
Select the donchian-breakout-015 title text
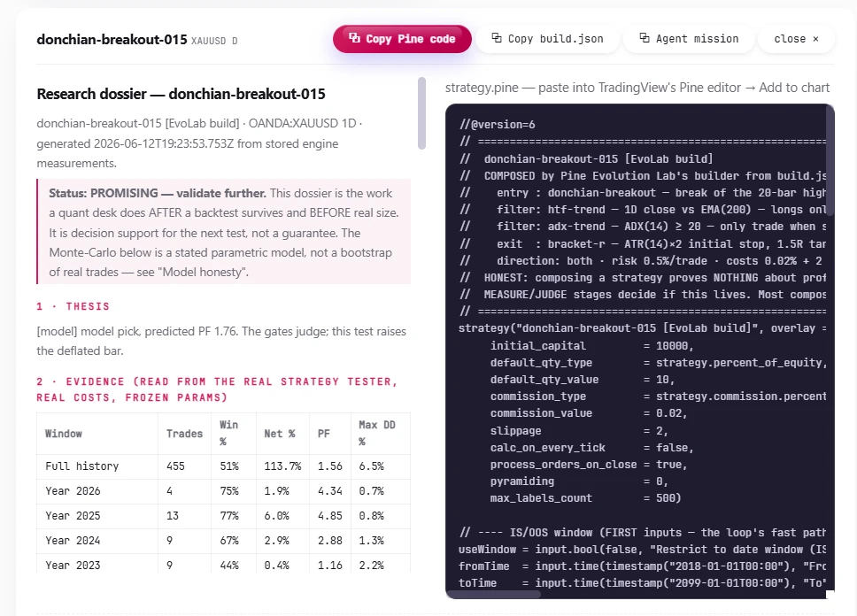tap(112, 39)
